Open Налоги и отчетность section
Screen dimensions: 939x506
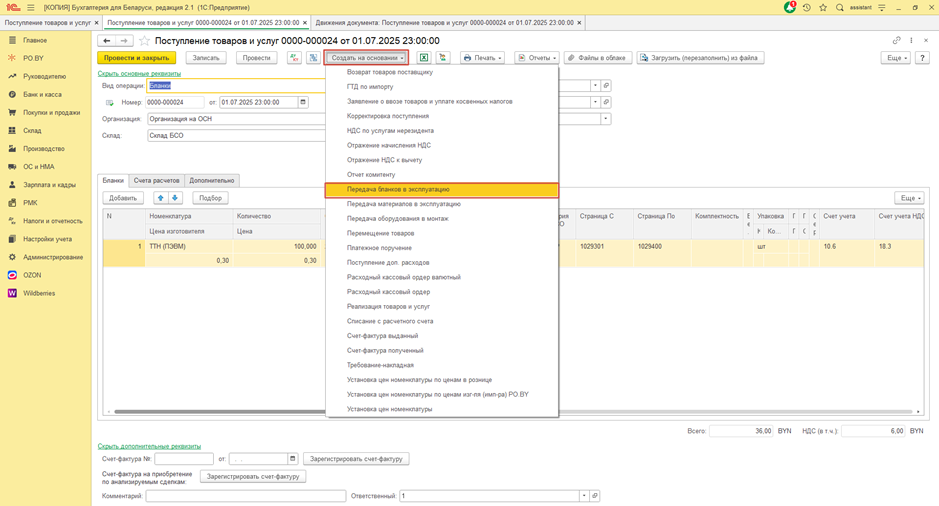click(53, 221)
